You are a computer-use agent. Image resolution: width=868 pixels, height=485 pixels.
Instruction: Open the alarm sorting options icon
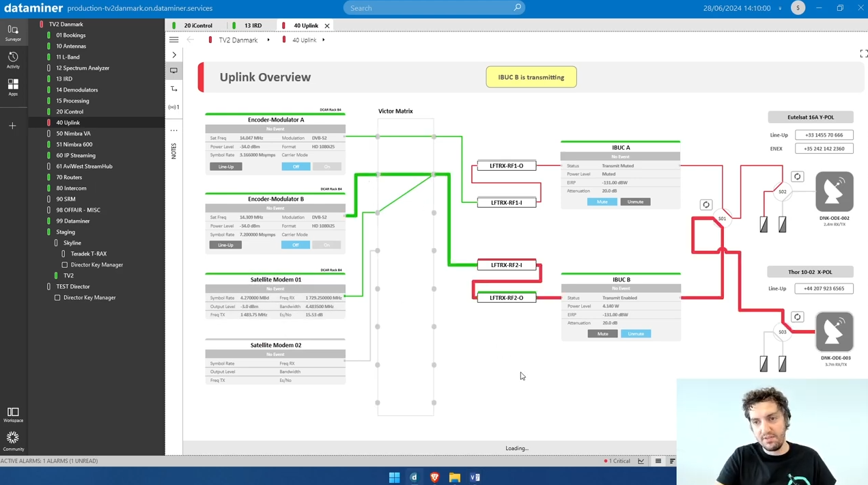tap(672, 461)
